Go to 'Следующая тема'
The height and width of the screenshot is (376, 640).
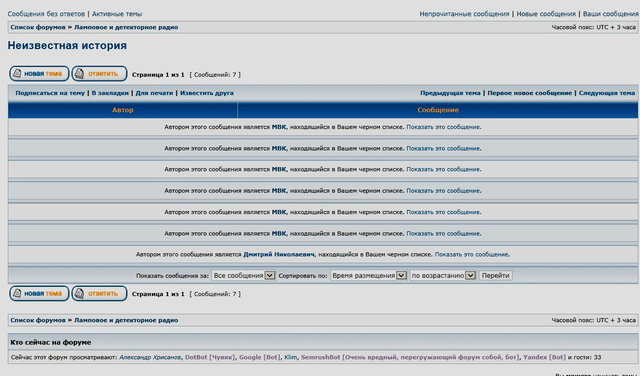point(607,93)
